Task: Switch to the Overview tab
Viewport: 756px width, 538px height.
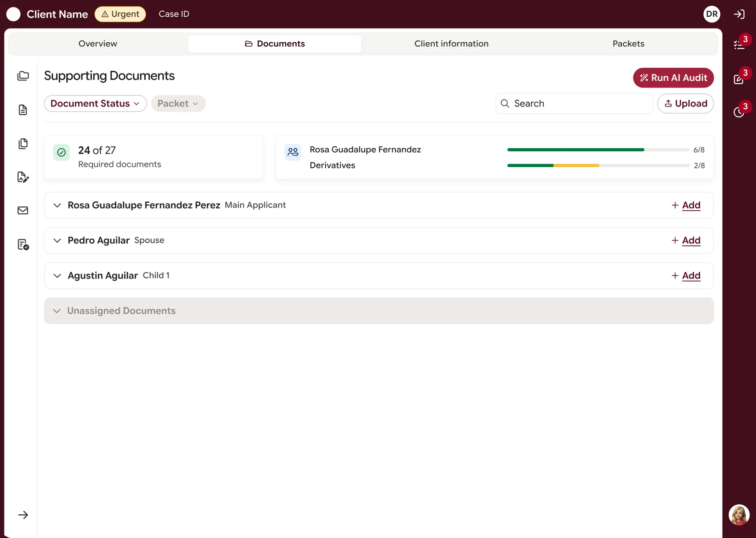Action: coord(98,44)
